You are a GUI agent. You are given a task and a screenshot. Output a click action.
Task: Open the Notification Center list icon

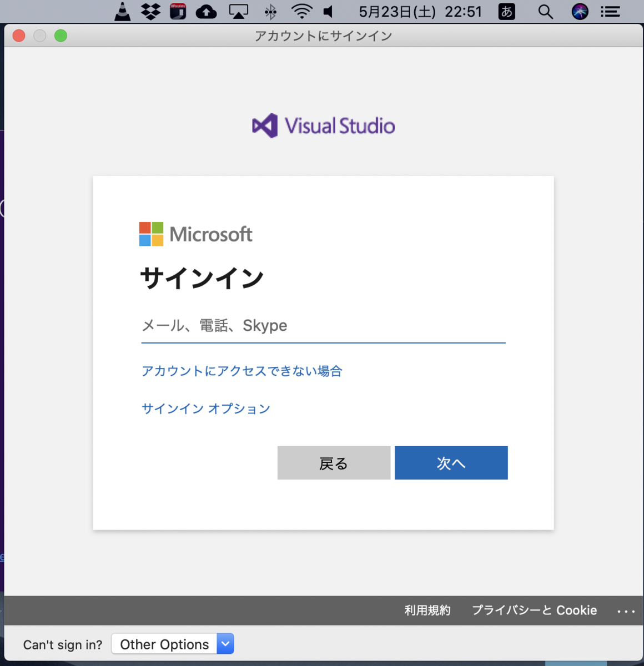(x=610, y=11)
